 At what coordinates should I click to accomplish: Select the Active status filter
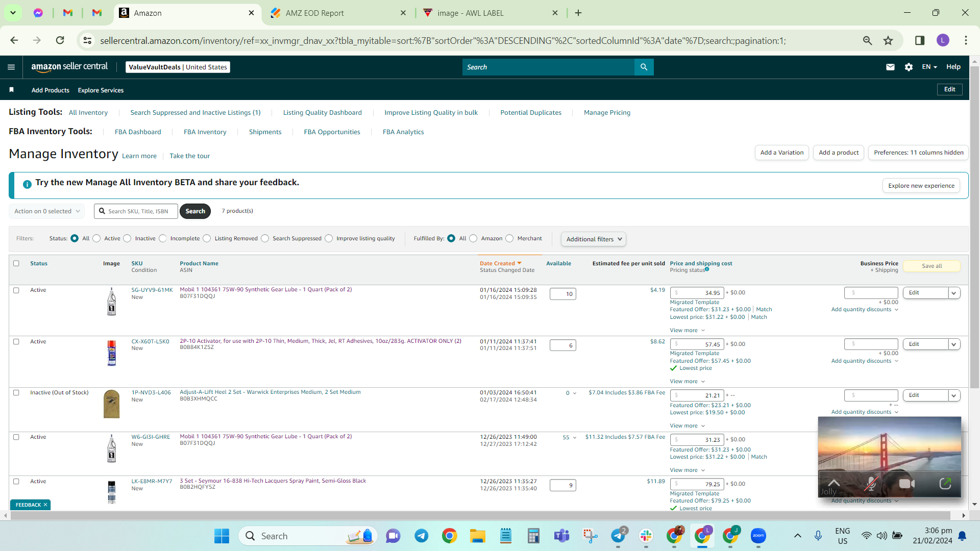click(96, 238)
